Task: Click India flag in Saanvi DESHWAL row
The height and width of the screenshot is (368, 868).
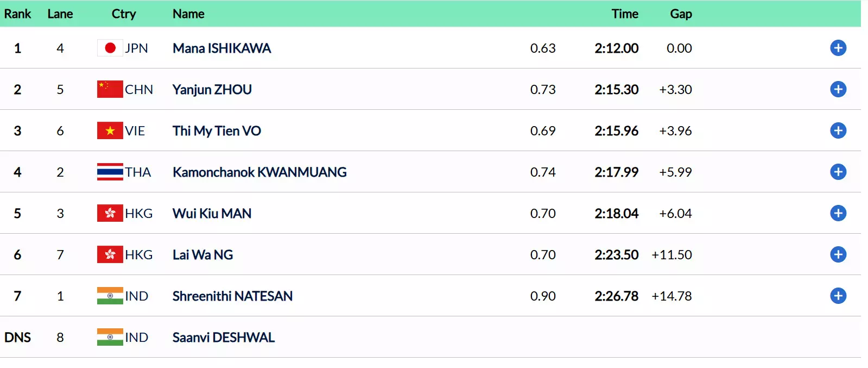Action: point(110,337)
